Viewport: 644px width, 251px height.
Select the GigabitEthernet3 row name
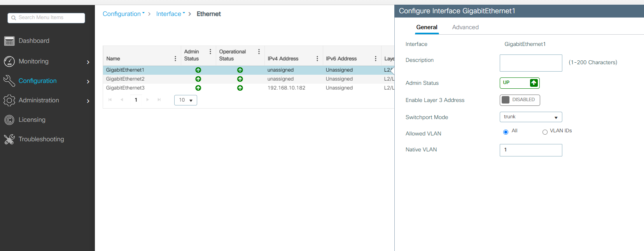point(125,88)
